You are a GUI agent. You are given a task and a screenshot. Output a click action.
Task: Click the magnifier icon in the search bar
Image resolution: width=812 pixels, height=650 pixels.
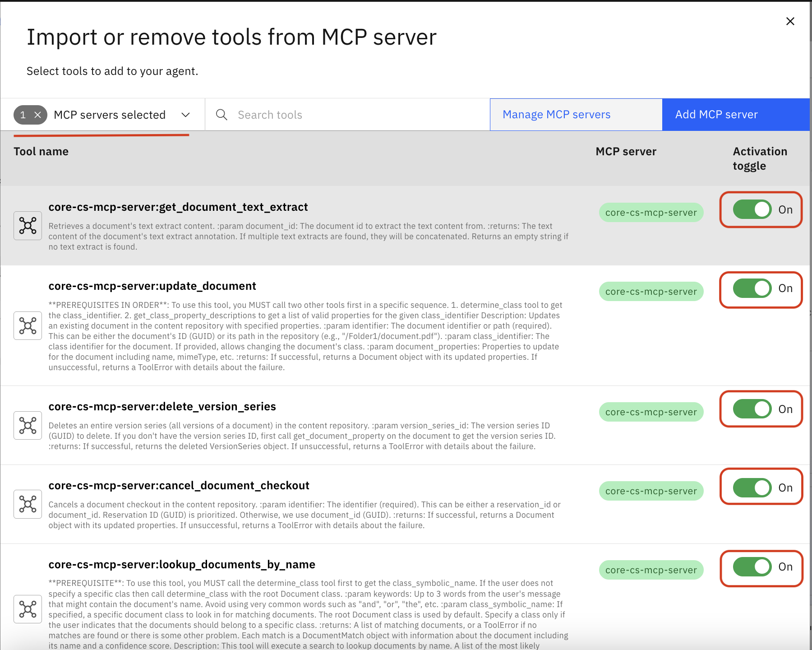tap(221, 115)
